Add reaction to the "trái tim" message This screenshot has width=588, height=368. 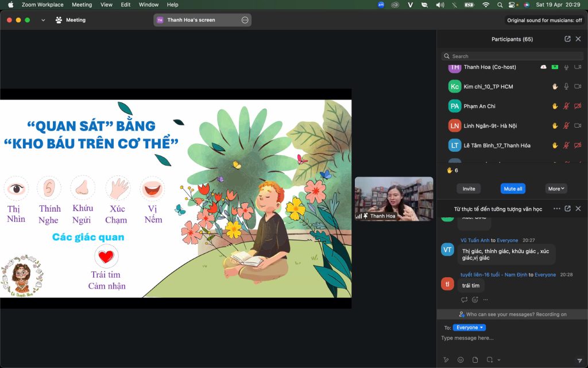[x=475, y=300]
